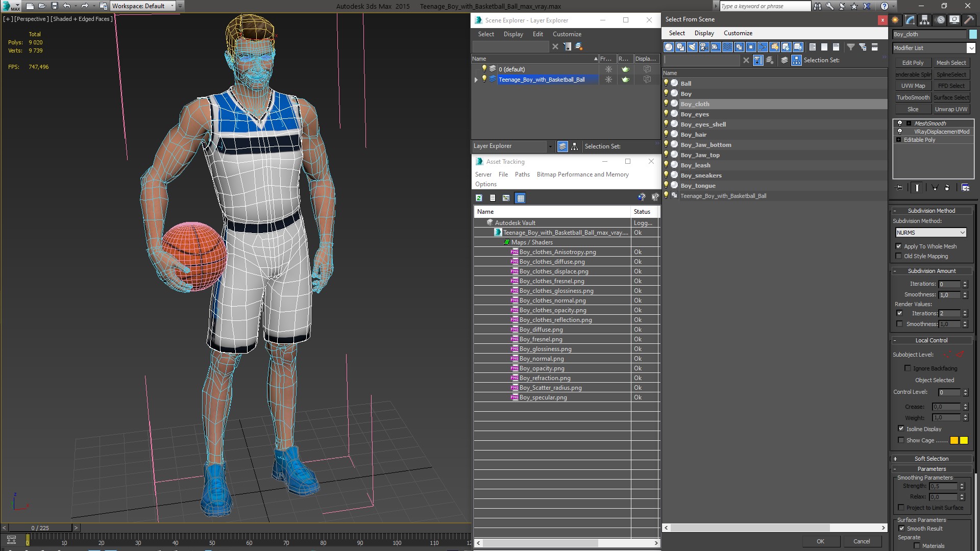Toggle Display Space Warps filter
Screen dimensions: 980x551
tap(727, 47)
